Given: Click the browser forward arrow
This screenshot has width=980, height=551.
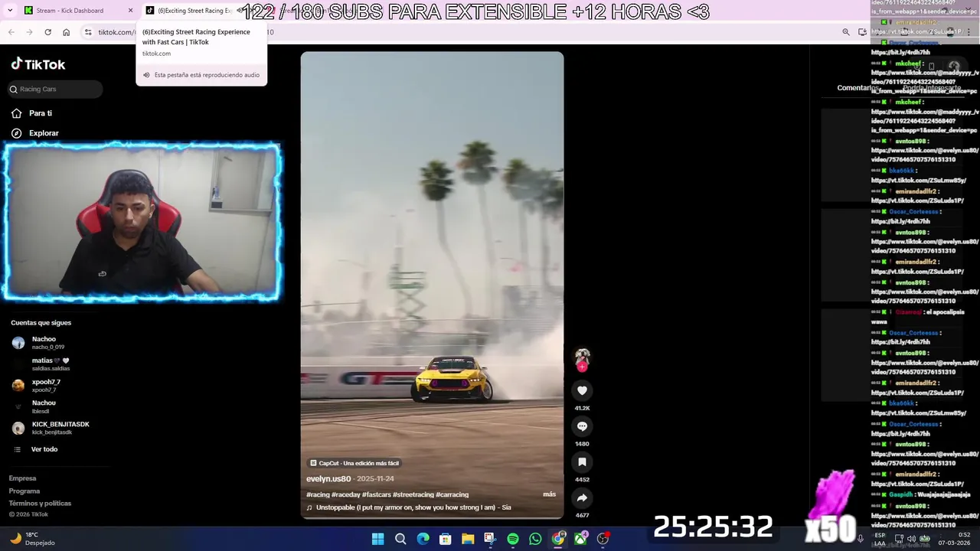Looking at the screenshot, I should pyautogui.click(x=29, y=32).
